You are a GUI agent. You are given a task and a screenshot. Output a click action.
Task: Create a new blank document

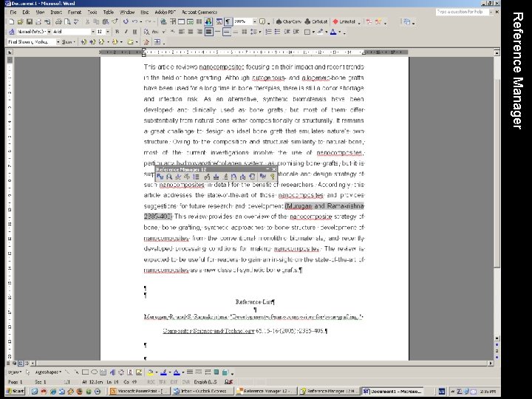pos(12,21)
